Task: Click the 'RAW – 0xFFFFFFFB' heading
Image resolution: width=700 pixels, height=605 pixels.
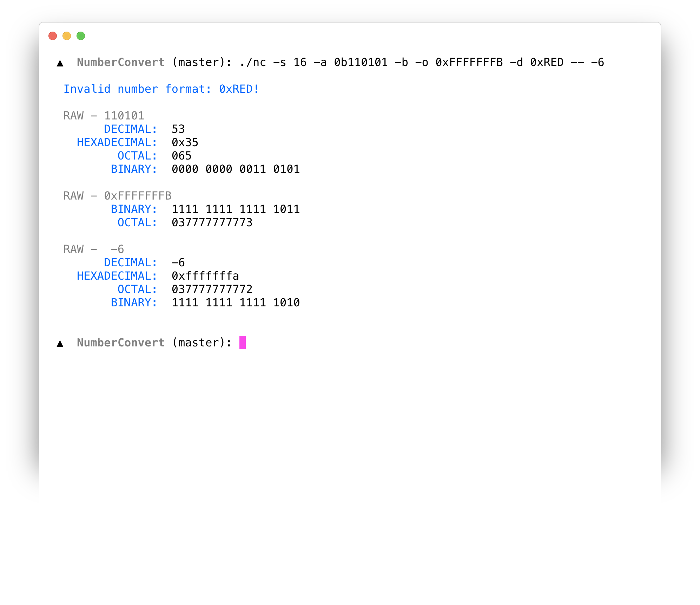Action: point(117,196)
